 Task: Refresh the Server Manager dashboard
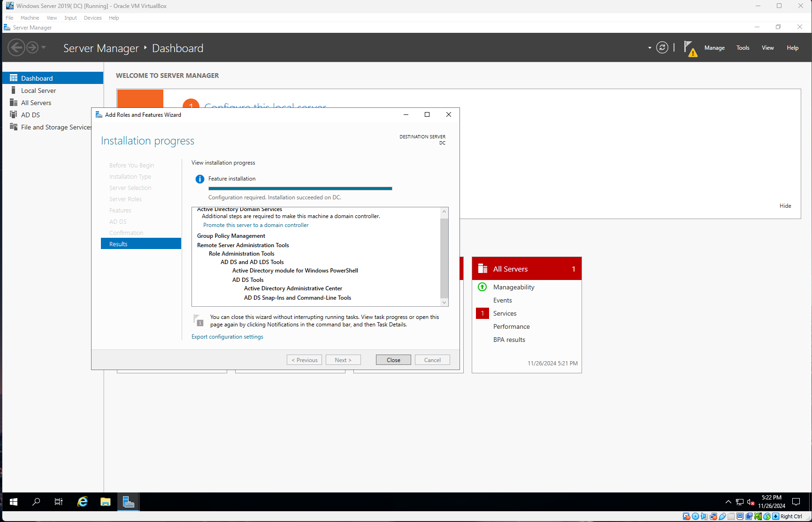[662, 47]
